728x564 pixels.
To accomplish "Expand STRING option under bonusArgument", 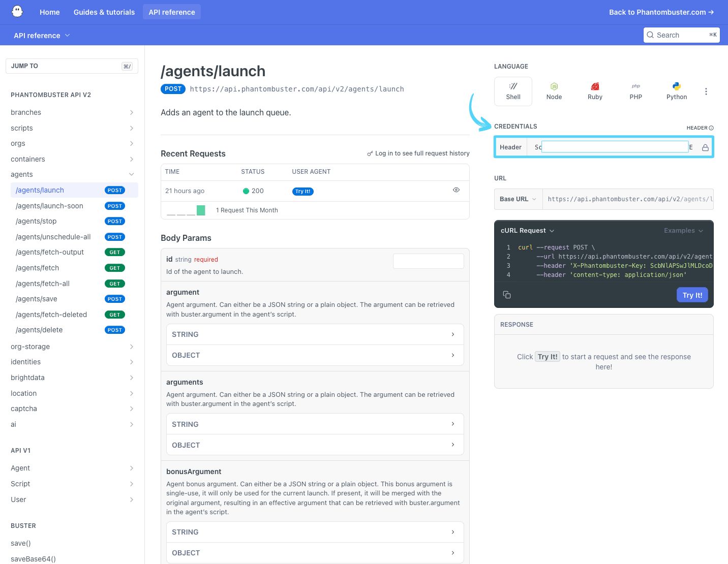I will (x=315, y=532).
